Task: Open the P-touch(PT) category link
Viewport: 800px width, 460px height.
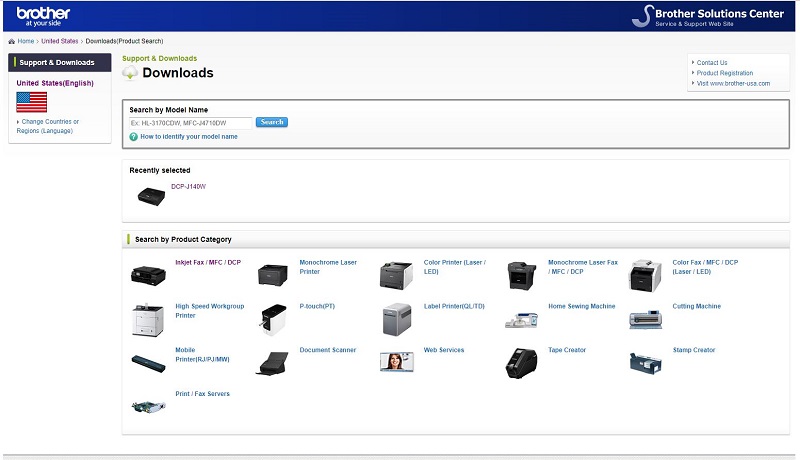Action: click(x=317, y=306)
